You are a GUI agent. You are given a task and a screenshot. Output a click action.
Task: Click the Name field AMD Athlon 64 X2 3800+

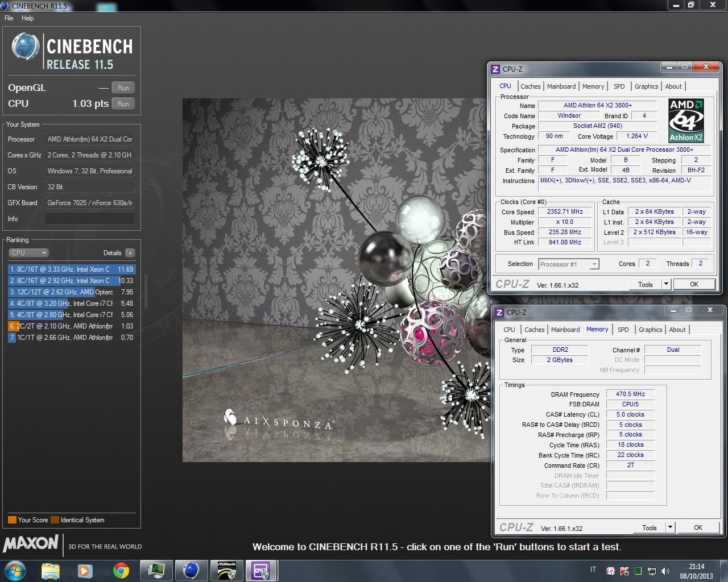[597, 105]
